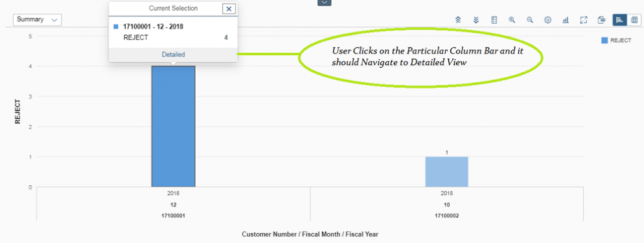Click the 17100001 customer number axis label

coord(174,215)
